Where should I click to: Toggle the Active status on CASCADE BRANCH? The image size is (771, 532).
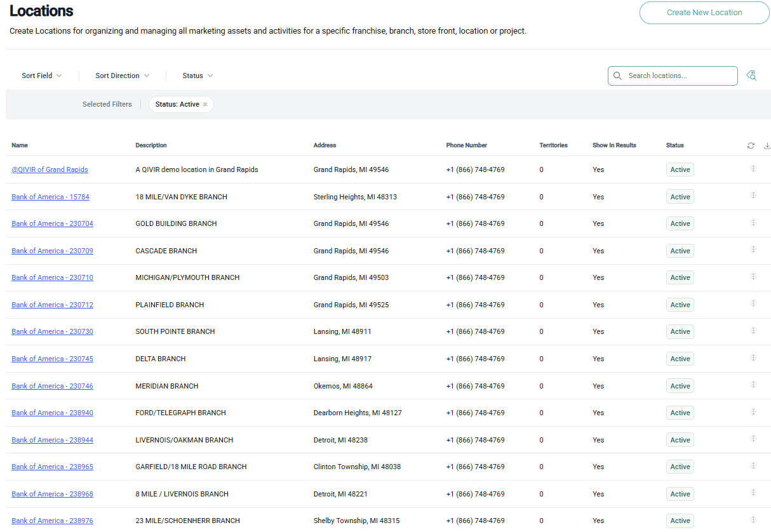680,250
